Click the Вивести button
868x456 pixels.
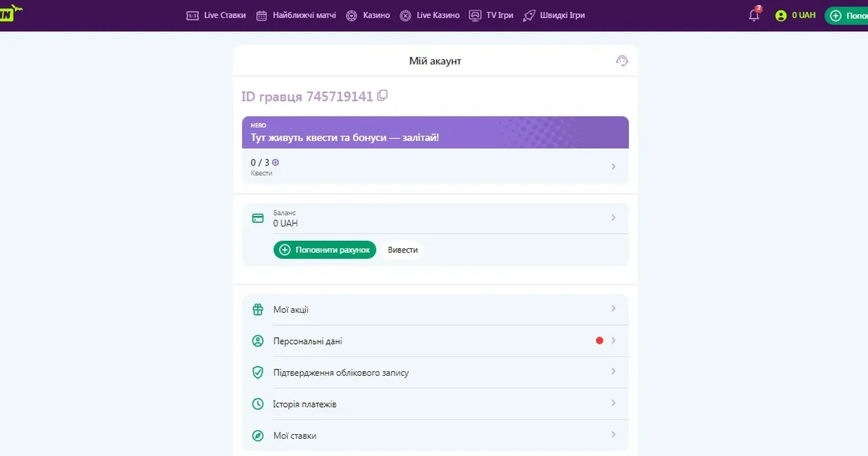click(x=403, y=250)
